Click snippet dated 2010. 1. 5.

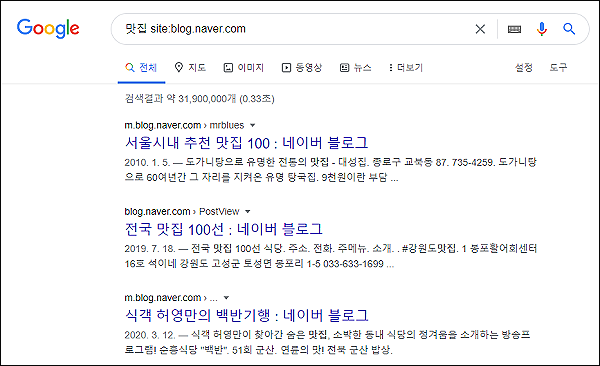[x=331, y=170]
